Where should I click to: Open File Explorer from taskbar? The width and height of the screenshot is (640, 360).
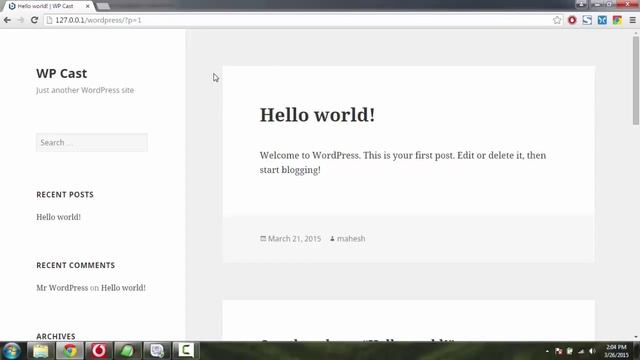41,351
